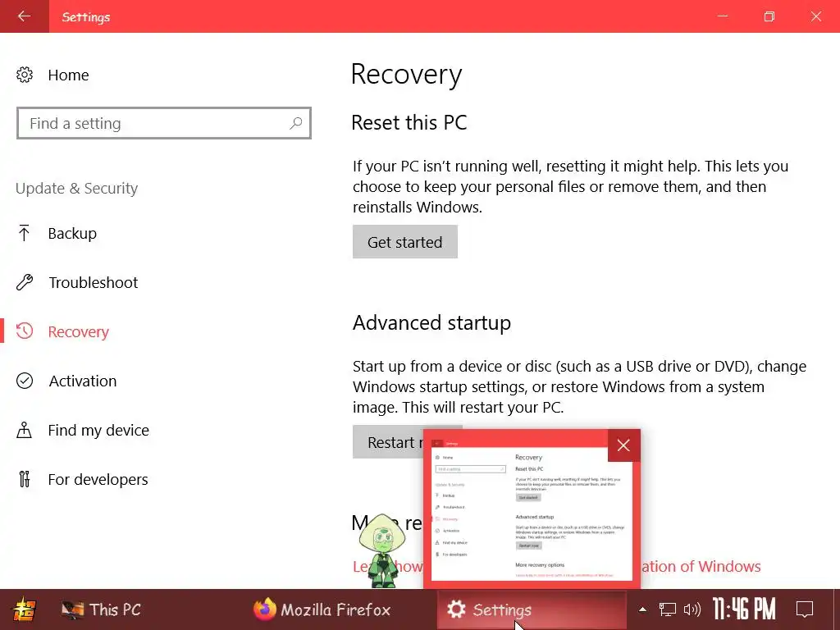Open Home settings gear icon
840x630 pixels.
[24, 75]
